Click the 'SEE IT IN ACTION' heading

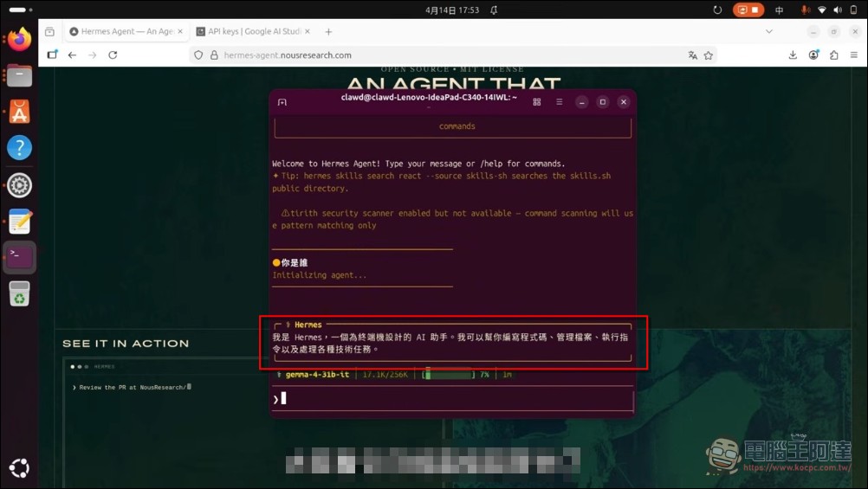(x=126, y=344)
